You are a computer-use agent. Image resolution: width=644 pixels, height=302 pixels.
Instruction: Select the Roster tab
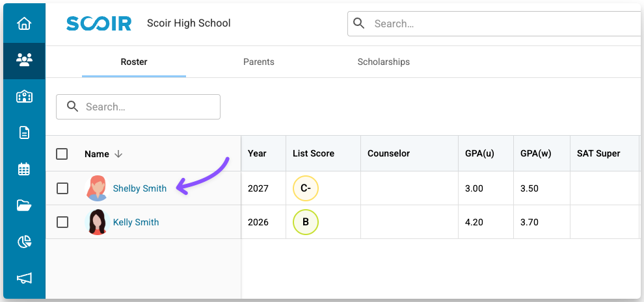pos(134,62)
